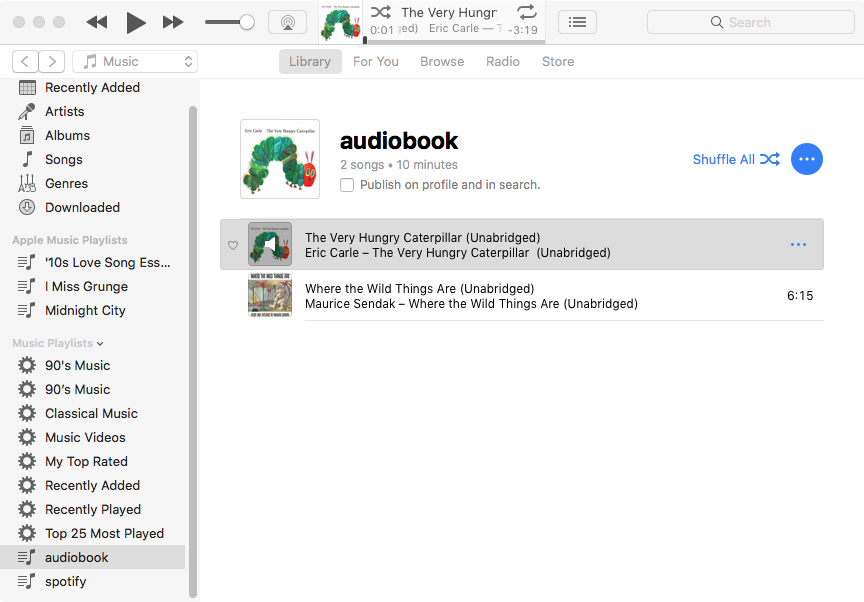Open the blue playlist more options button

[807, 159]
